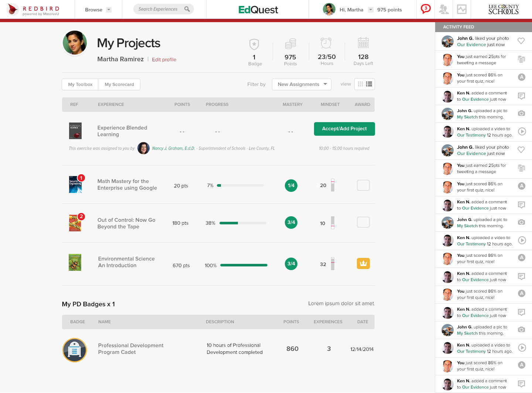Click the Lee County Schools logo
The height and width of the screenshot is (393, 532).
click(x=504, y=9)
